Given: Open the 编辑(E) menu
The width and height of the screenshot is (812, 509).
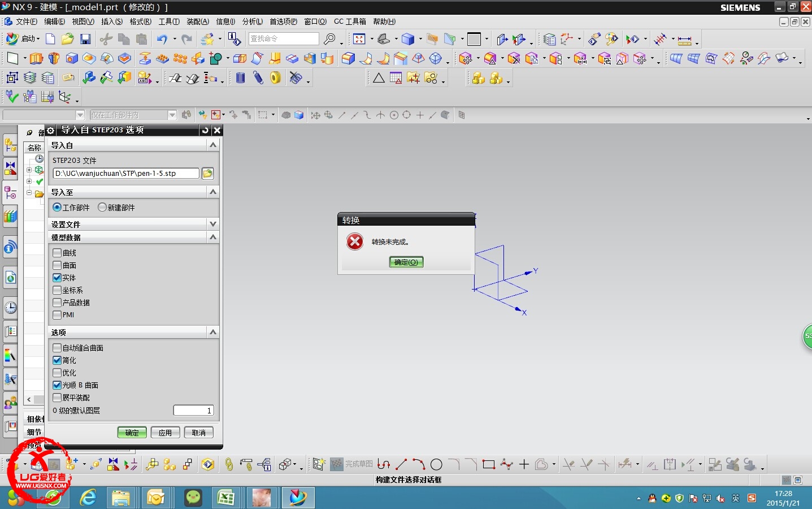Looking at the screenshot, I should click(55, 21).
